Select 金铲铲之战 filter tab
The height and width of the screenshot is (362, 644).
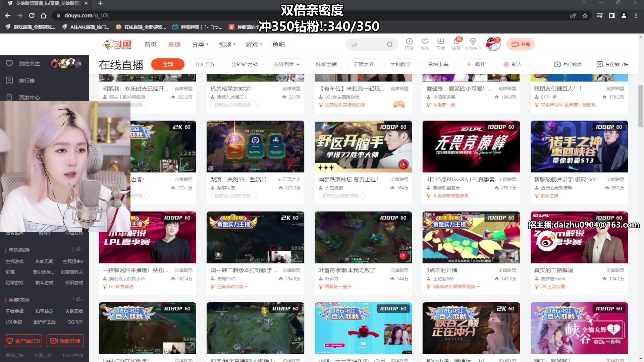(245, 64)
